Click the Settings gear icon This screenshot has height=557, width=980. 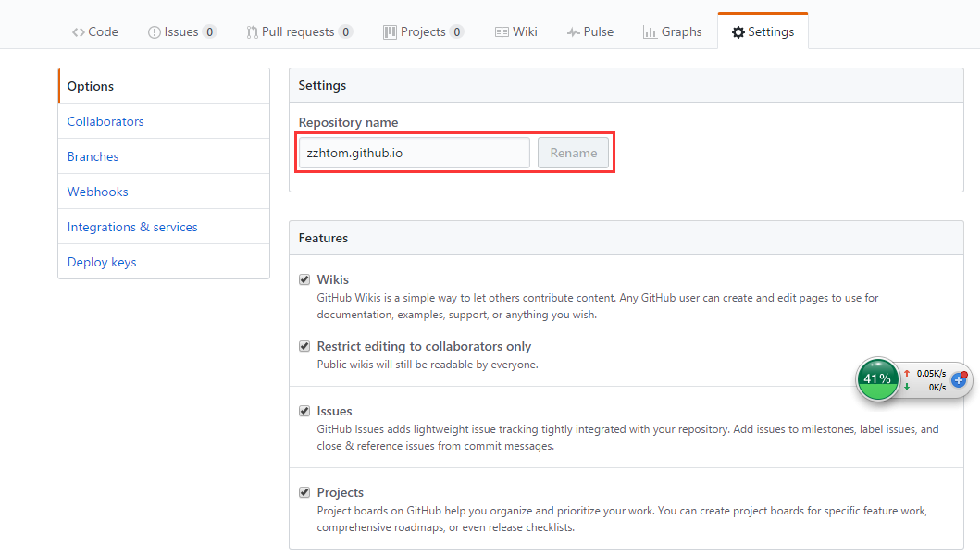738,32
